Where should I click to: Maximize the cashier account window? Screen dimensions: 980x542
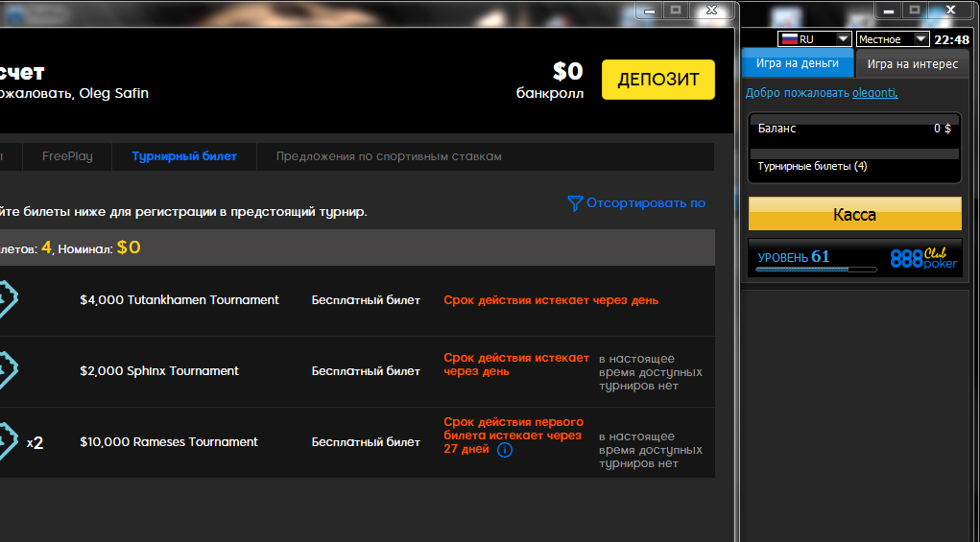675,10
